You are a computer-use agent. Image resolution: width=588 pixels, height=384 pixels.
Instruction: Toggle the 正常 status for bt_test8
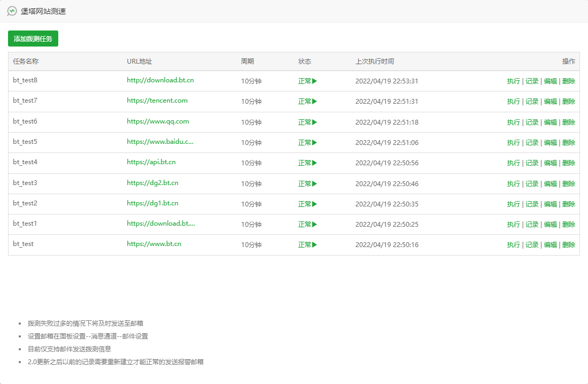pyautogui.click(x=307, y=81)
